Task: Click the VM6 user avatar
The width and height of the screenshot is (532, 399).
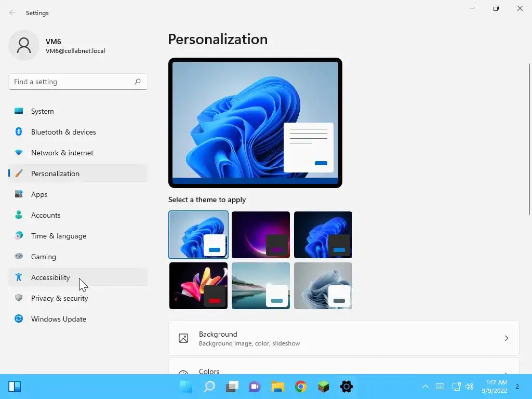Action: point(24,45)
